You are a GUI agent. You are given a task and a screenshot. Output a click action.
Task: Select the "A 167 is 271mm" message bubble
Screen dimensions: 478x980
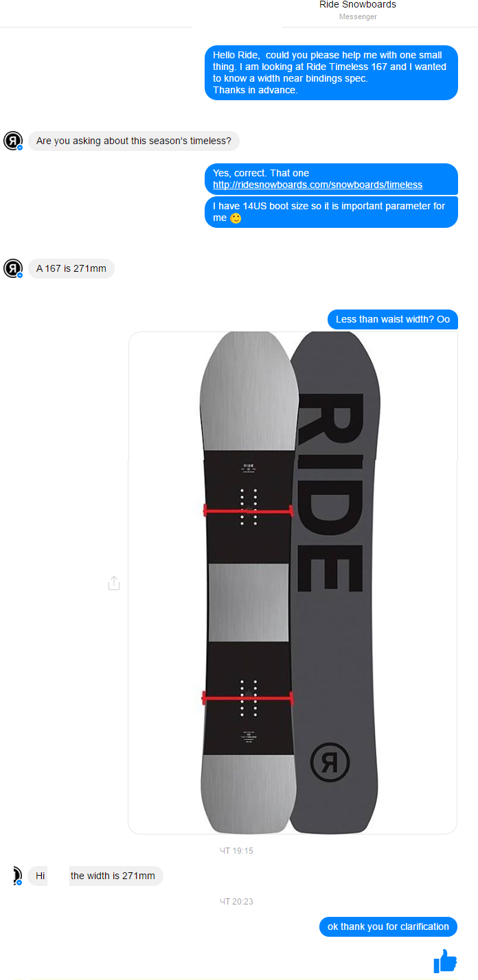[71, 268]
